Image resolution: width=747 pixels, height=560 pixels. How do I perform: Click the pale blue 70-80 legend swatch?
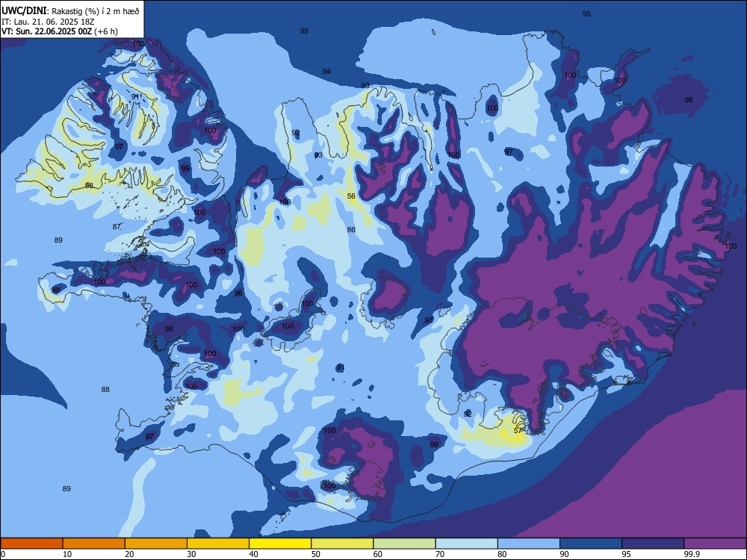467,544
